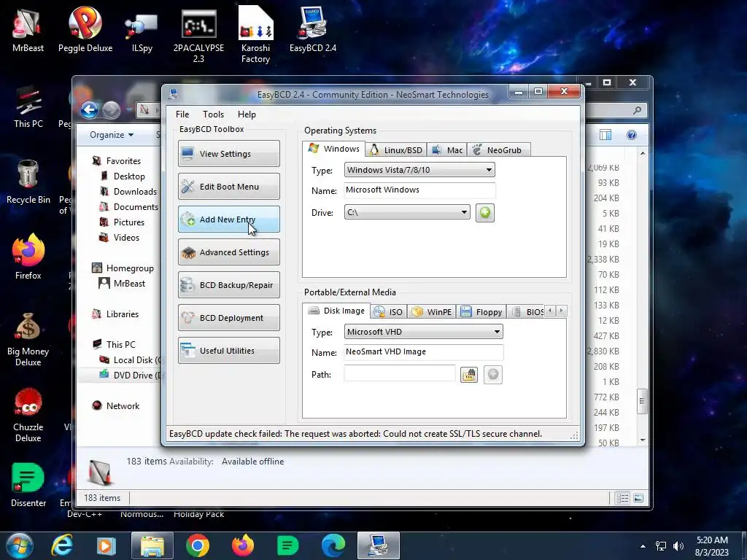Open Peggle Deluxe desktop icon

85,30
